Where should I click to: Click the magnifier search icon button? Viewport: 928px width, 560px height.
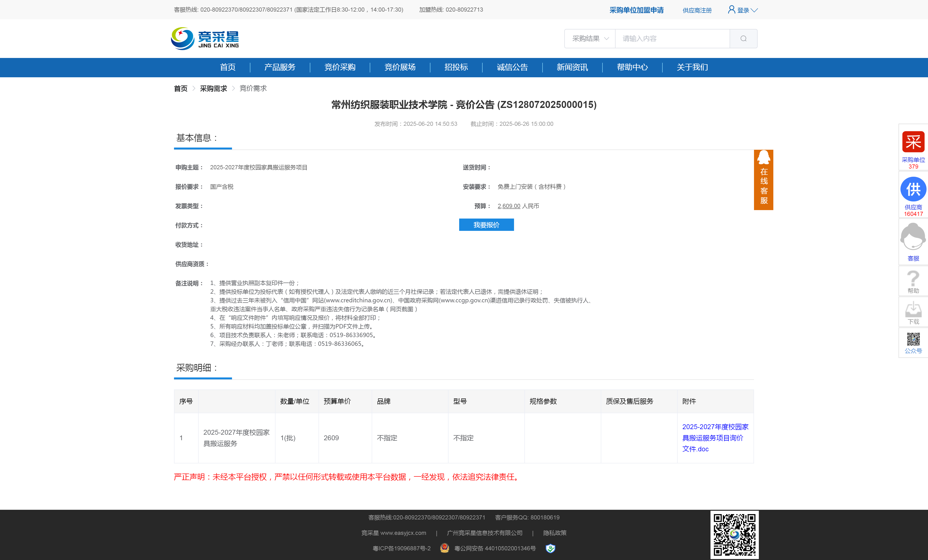[743, 38]
